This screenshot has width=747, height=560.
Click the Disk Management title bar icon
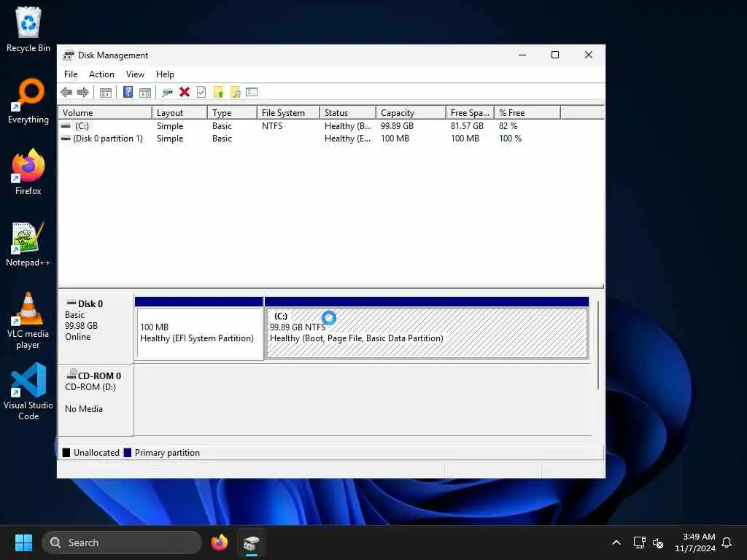click(69, 55)
